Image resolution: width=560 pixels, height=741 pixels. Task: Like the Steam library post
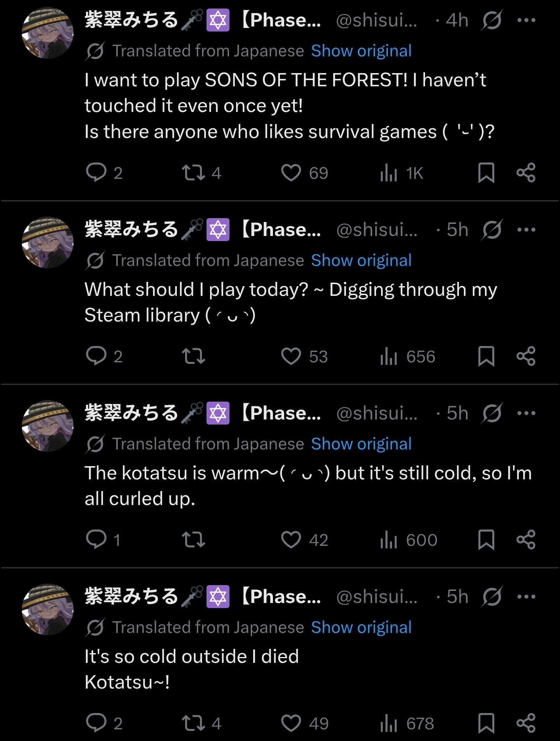291,356
